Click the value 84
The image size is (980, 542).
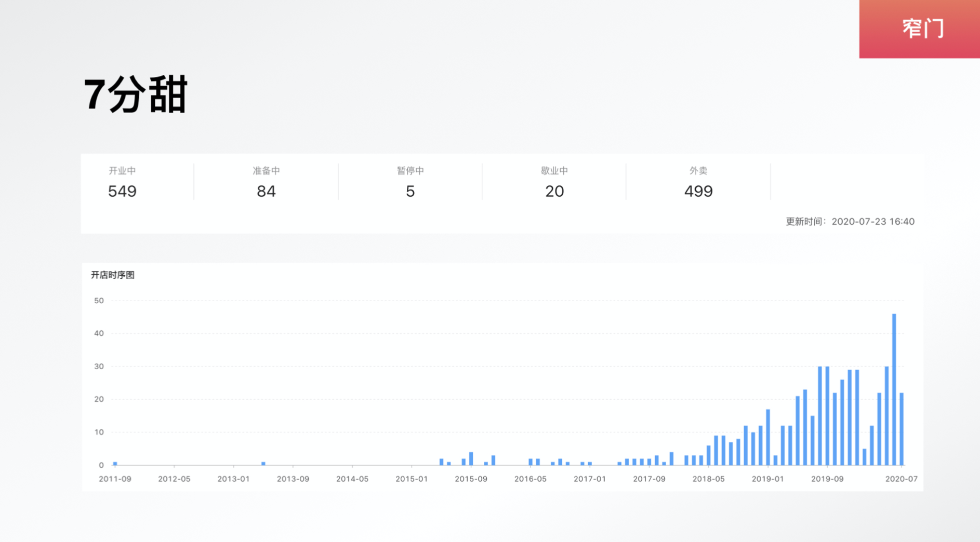[266, 192]
